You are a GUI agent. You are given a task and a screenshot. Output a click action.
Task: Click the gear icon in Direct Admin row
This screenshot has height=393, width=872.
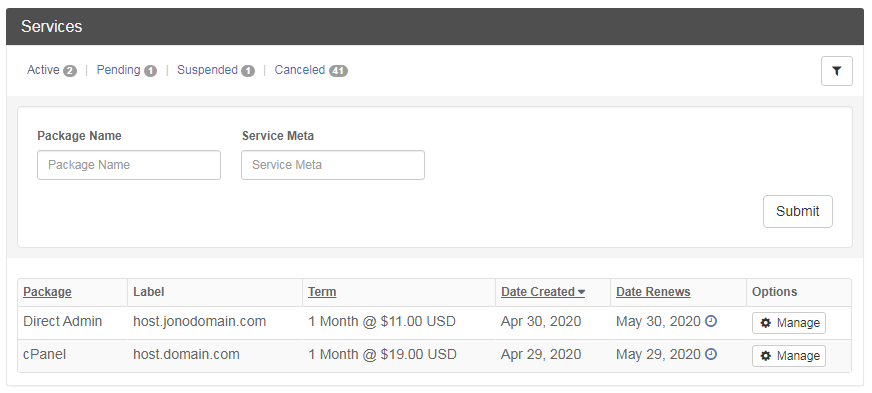pos(766,322)
